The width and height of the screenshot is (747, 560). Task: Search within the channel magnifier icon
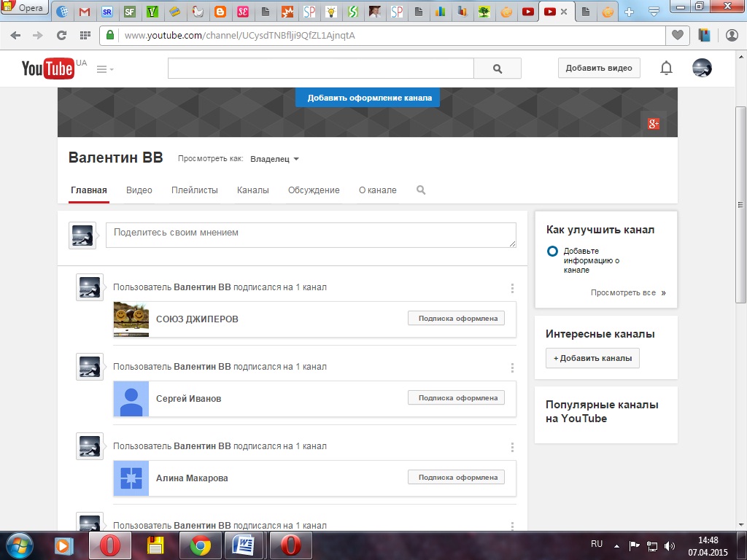421,190
